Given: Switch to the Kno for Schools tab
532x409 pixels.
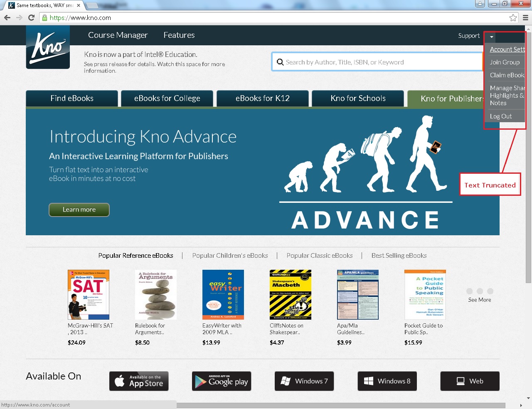Looking at the screenshot, I should 358,99.
